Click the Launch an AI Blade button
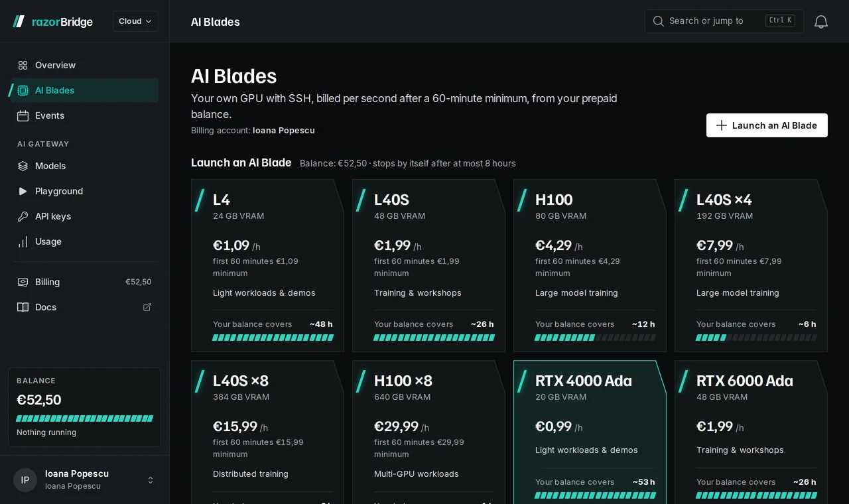The height and width of the screenshot is (504, 849). tap(767, 125)
